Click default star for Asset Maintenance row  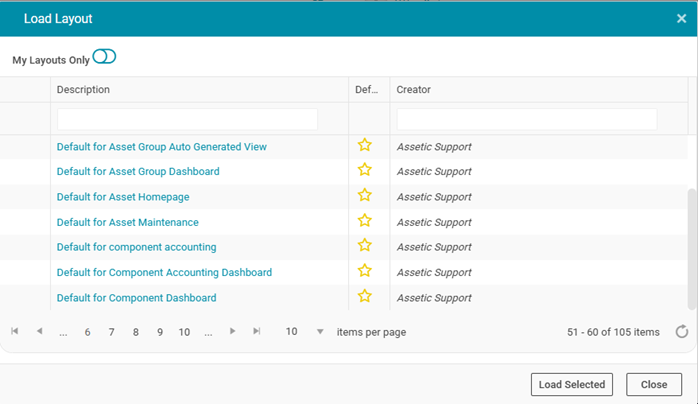point(365,221)
